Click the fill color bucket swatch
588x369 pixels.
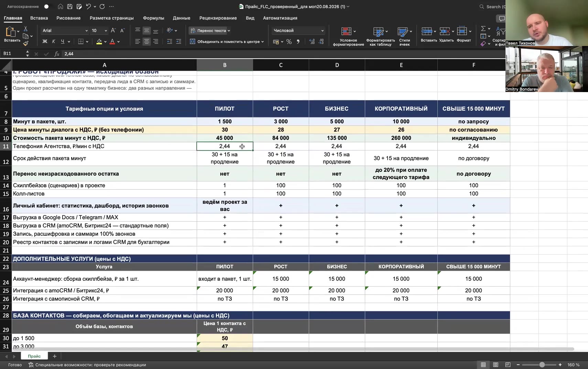99,42
